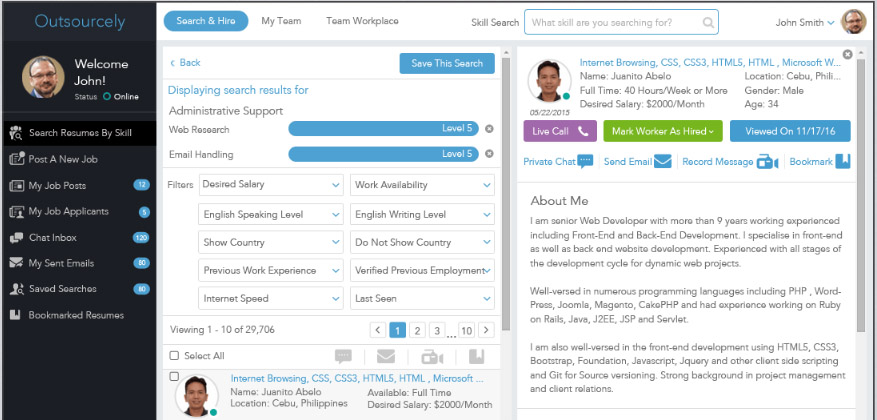
Task: Open skills title link in profile panel
Action: pos(710,63)
